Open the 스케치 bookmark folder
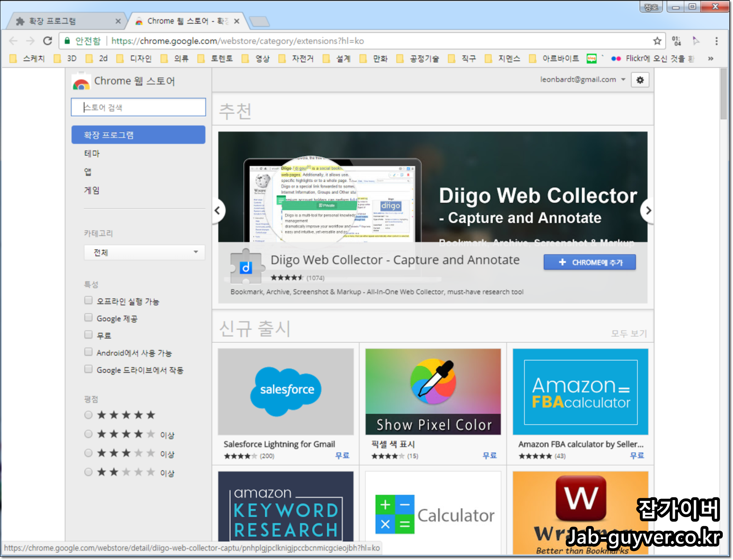This screenshot has width=733, height=560. pos(27,59)
